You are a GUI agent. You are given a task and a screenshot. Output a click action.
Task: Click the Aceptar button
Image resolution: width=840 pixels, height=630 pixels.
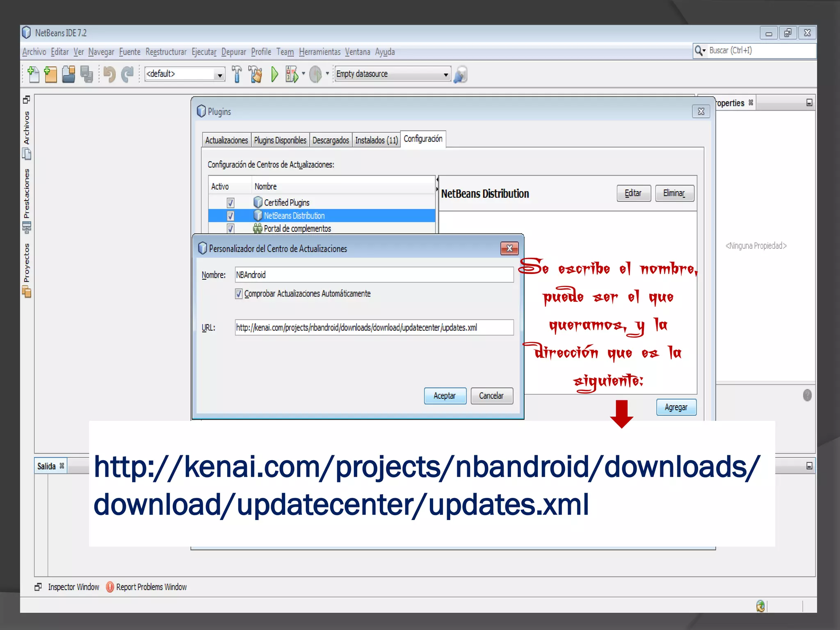(x=445, y=396)
